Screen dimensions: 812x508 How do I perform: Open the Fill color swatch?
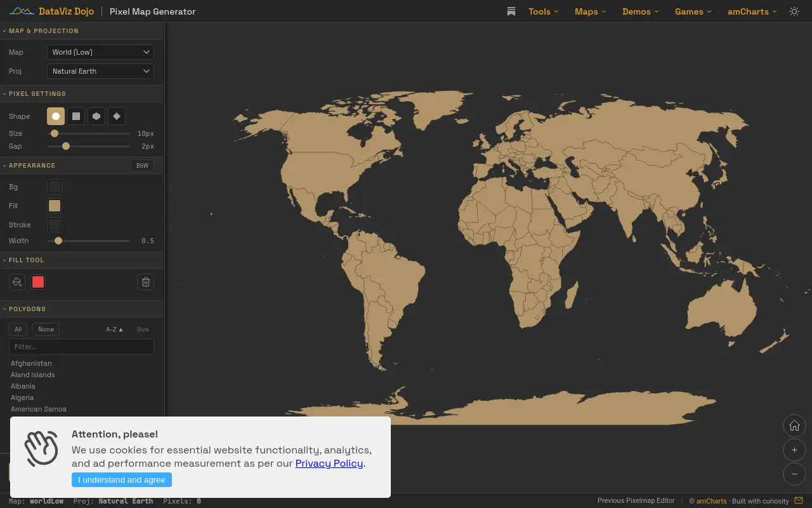[55, 206]
